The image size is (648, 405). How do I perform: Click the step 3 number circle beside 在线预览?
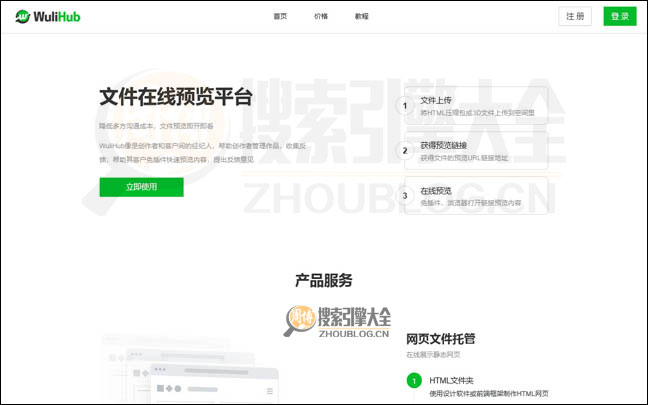(x=405, y=196)
